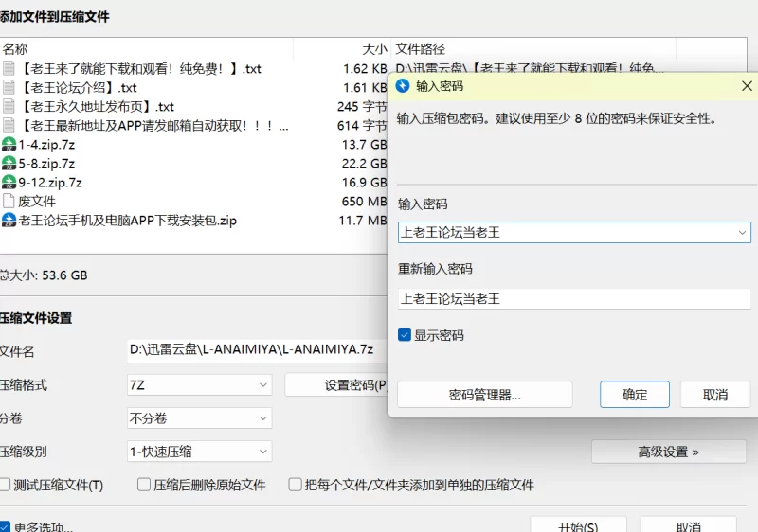The height and width of the screenshot is (532, 758).
Task: Click the 1-4.zip.7z archive icon
Action: 9,145
